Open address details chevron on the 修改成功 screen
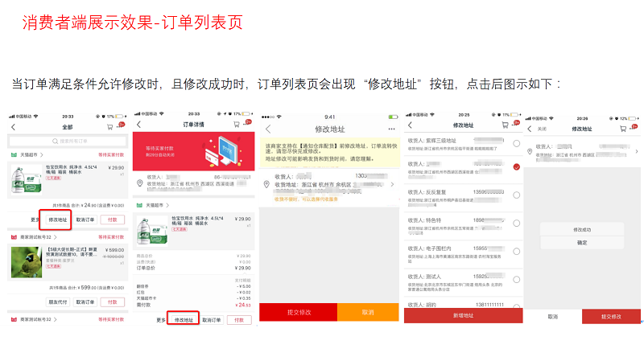Image resolution: width=644 pixels, height=353 pixels. 636,151
